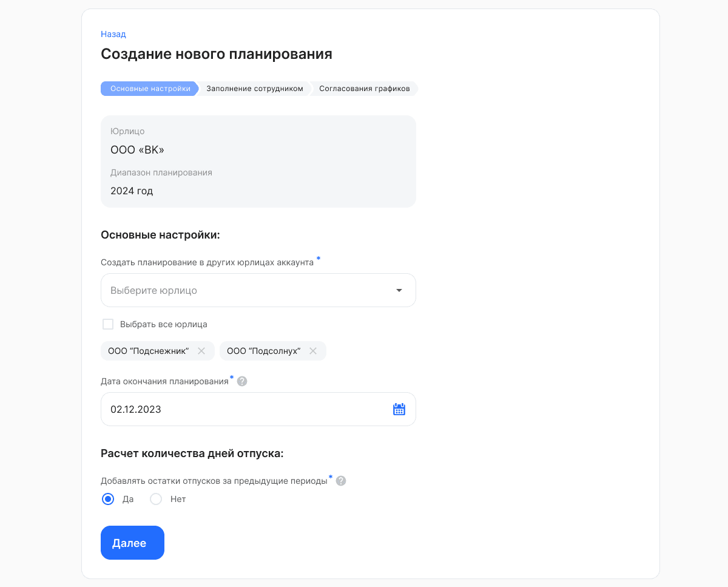Click the 2024 год planning range value
The height and width of the screenshot is (587, 728).
tap(132, 191)
